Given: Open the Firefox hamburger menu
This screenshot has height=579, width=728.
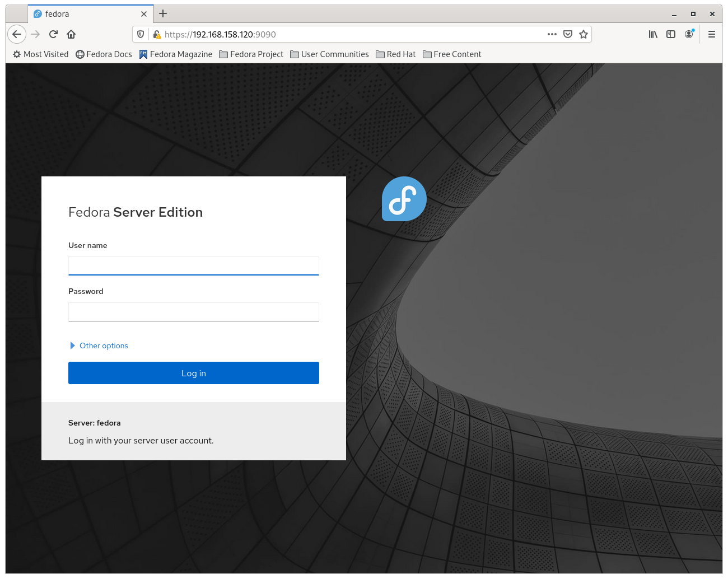Looking at the screenshot, I should click(712, 34).
